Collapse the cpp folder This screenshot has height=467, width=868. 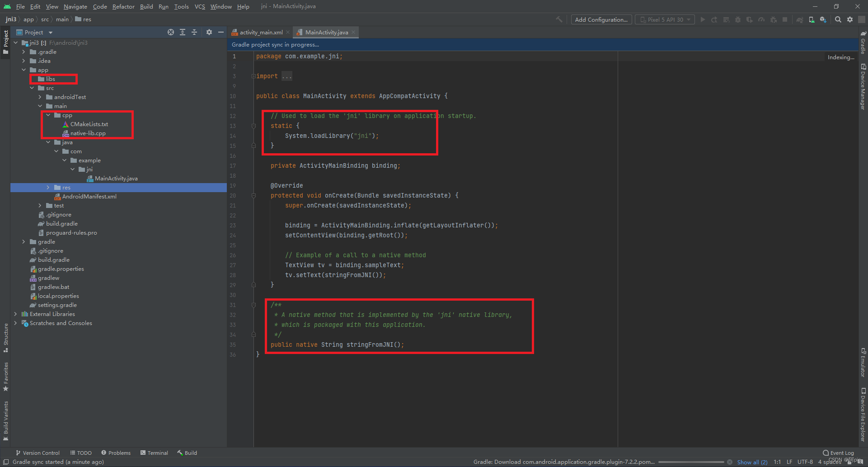[48, 115]
